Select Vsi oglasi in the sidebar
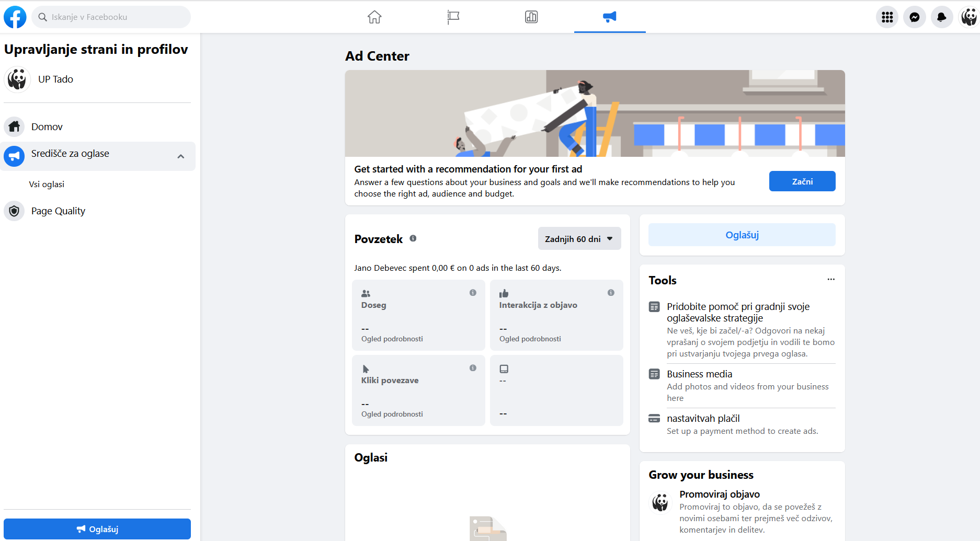 47,184
